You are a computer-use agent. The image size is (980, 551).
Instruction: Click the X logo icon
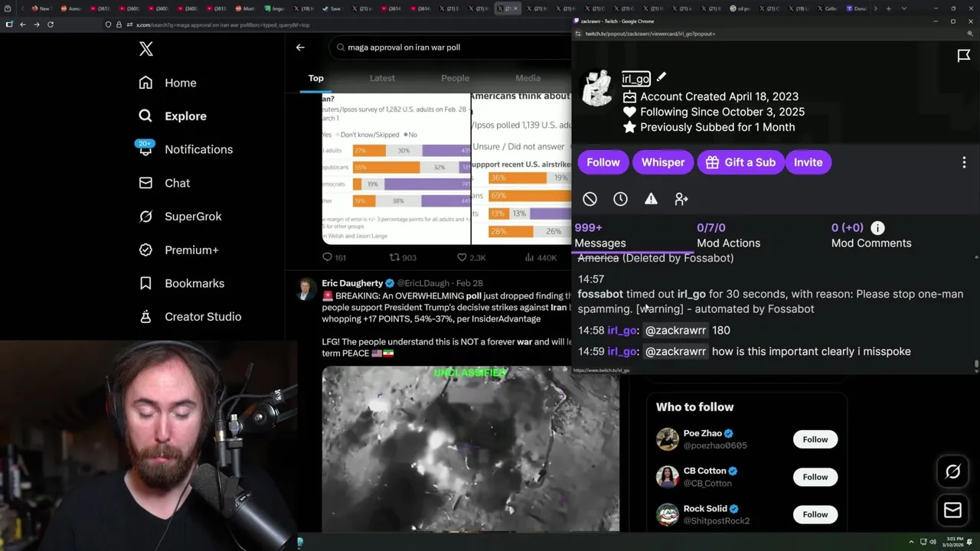pos(146,49)
